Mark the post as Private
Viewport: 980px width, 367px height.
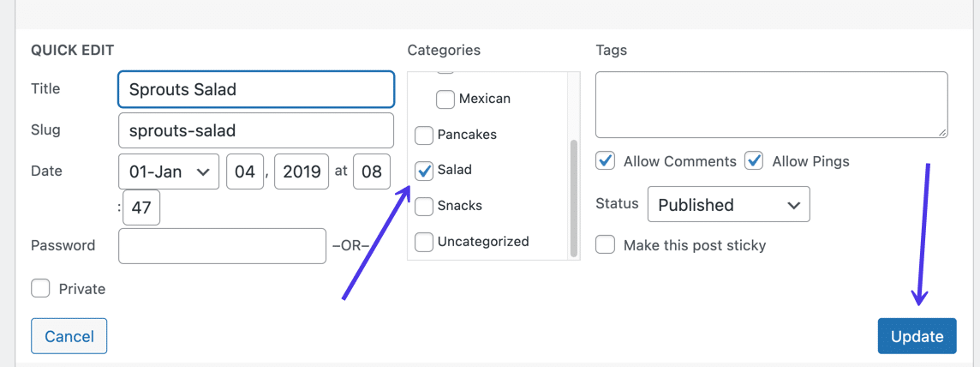tap(40, 289)
